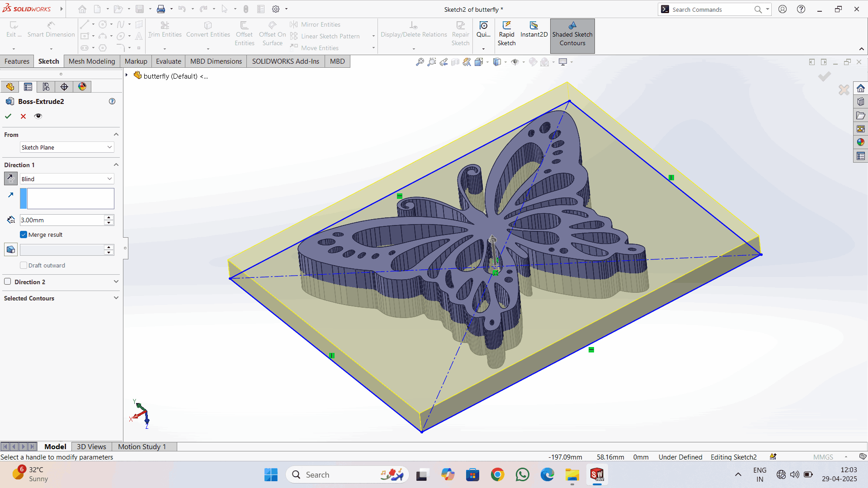The image size is (868, 488).
Task: Click the Print icon
Action: click(161, 9)
